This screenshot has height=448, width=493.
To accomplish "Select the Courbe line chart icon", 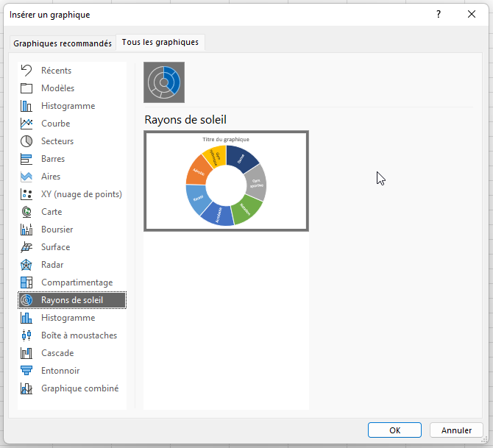I will (26, 124).
